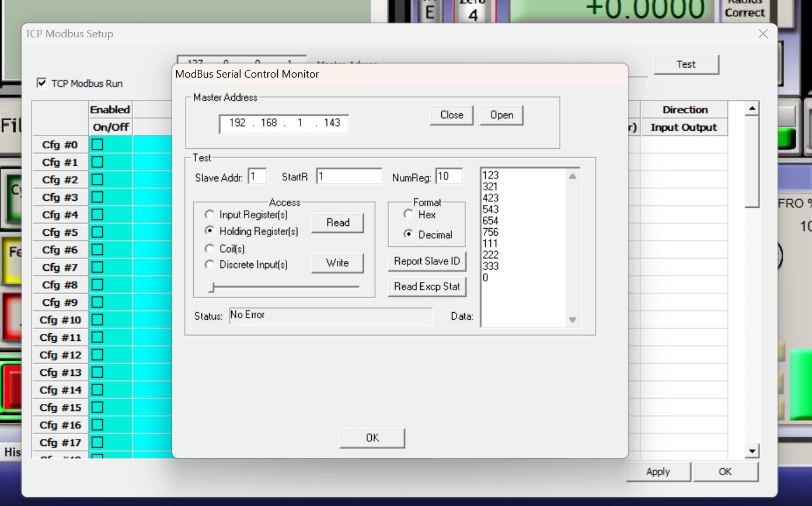
Task: Click the Write button
Action: pos(337,263)
